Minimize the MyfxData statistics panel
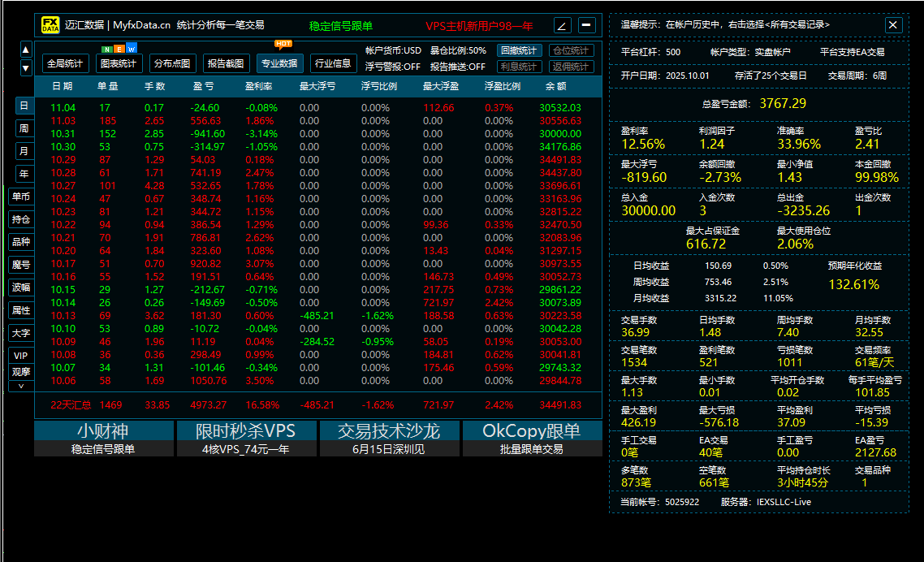Image resolution: width=924 pixels, height=562 pixels. pyautogui.click(x=586, y=25)
